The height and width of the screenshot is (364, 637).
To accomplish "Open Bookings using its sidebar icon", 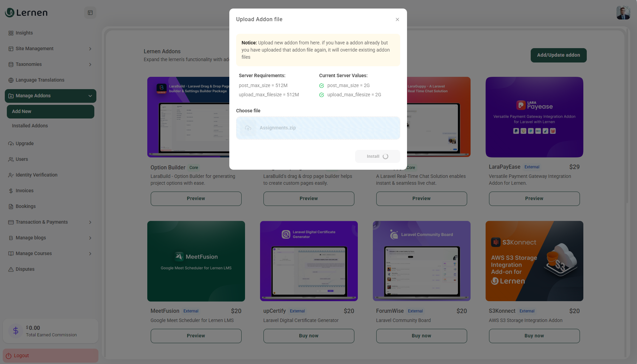I will tap(11, 206).
